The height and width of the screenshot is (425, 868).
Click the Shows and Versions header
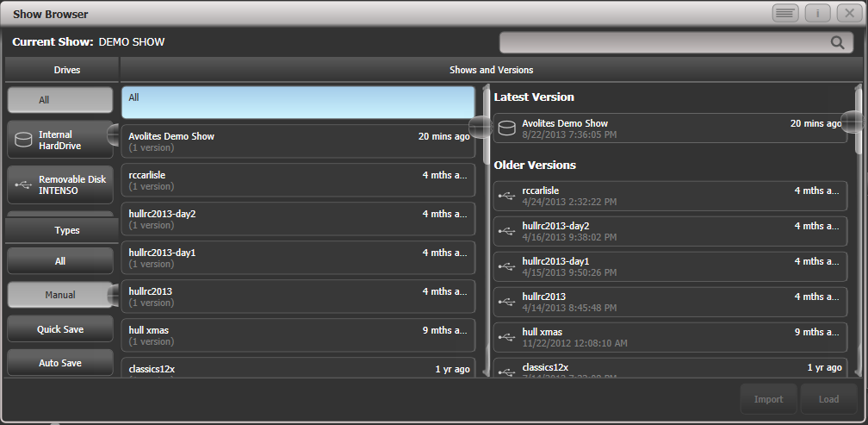pyautogui.click(x=492, y=70)
